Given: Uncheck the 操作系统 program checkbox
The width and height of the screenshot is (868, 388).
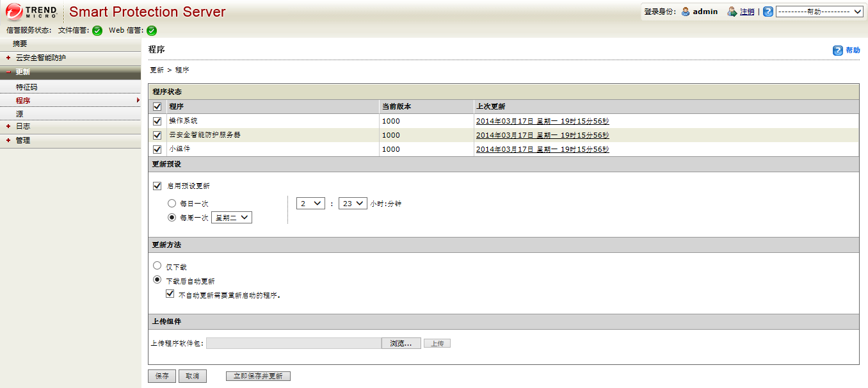Looking at the screenshot, I should 157,121.
